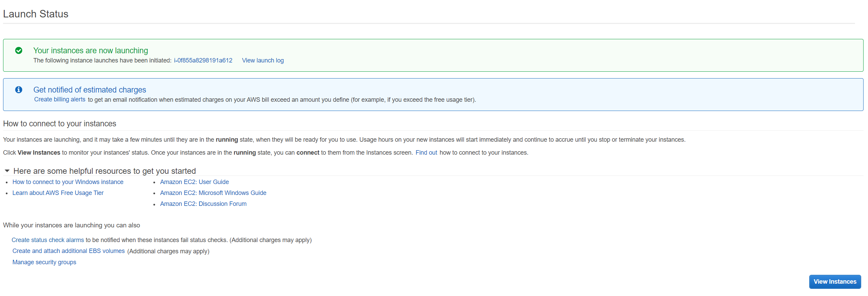Open instance i-0f855a8298191a612 link
This screenshot has width=868, height=296.
pos(203,60)
